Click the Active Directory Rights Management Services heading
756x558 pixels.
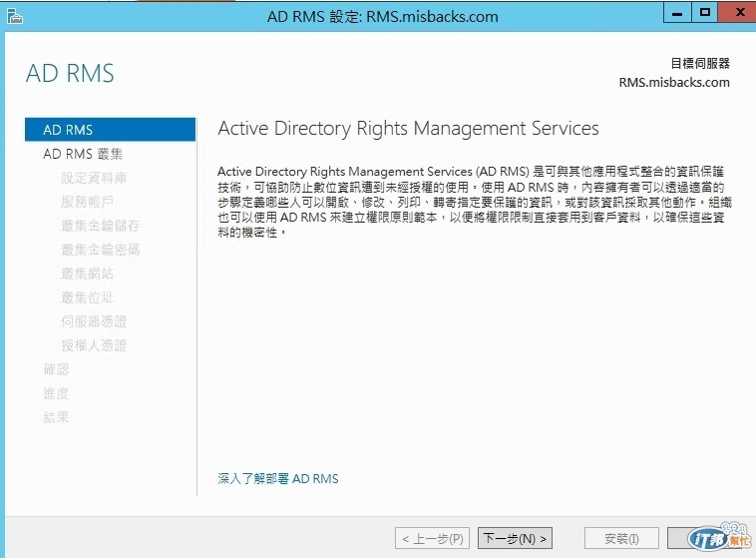[408, 129]
